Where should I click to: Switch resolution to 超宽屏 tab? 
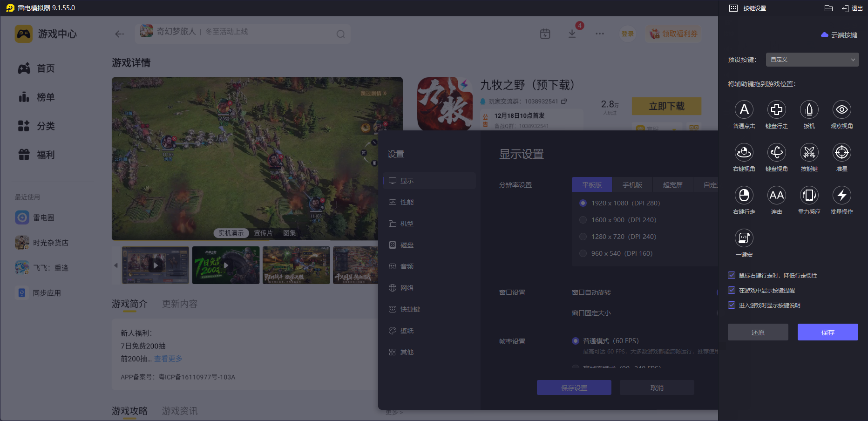(x=673, y=185)
